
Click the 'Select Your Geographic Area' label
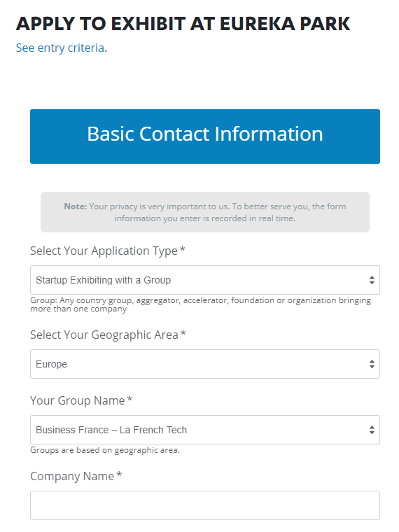104,335
